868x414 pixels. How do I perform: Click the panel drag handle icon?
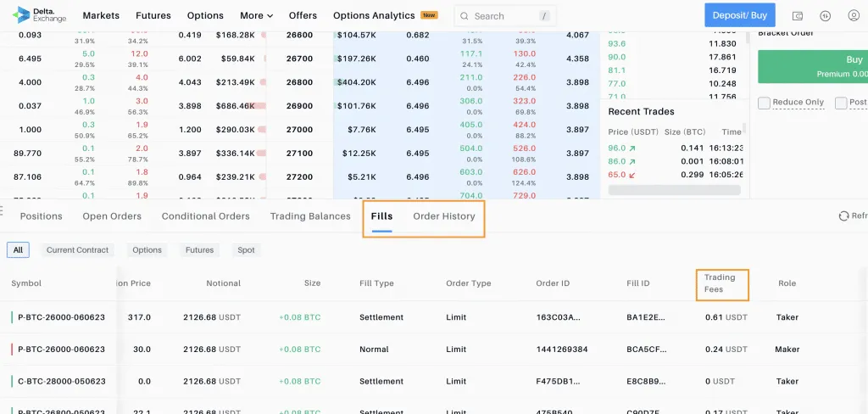tap(2, 210)
